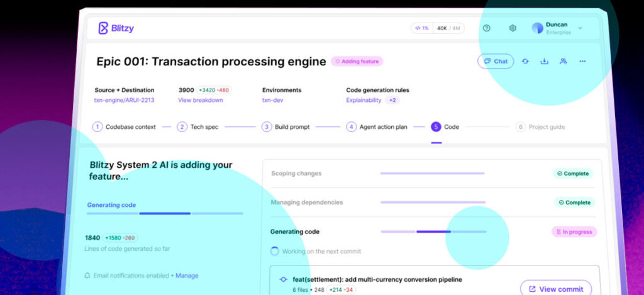
Task: Click the Generating code progress bar in task list
Action: (x=434, y=231)
